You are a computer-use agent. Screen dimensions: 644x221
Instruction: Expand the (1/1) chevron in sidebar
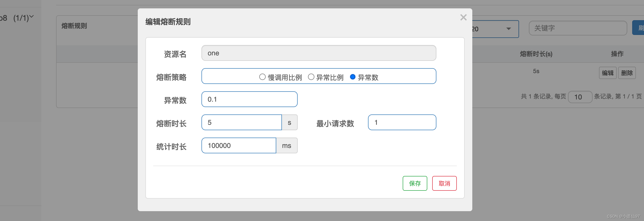tap(31, 17)
